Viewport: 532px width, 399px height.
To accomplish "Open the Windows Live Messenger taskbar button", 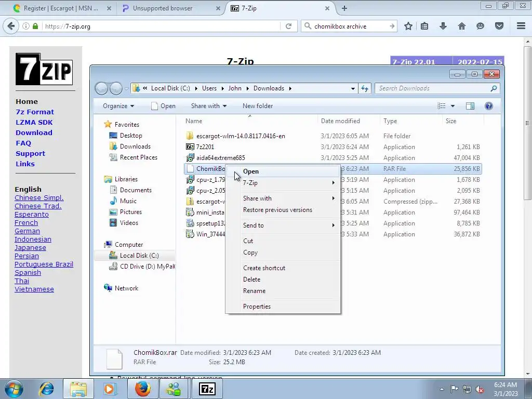I will 174,389.
